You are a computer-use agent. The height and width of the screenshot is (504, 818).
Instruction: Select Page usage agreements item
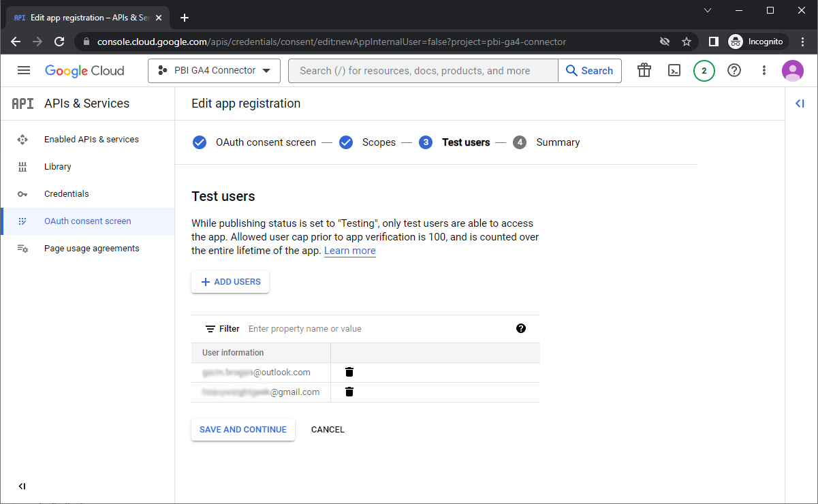click(x=91, y=248)
